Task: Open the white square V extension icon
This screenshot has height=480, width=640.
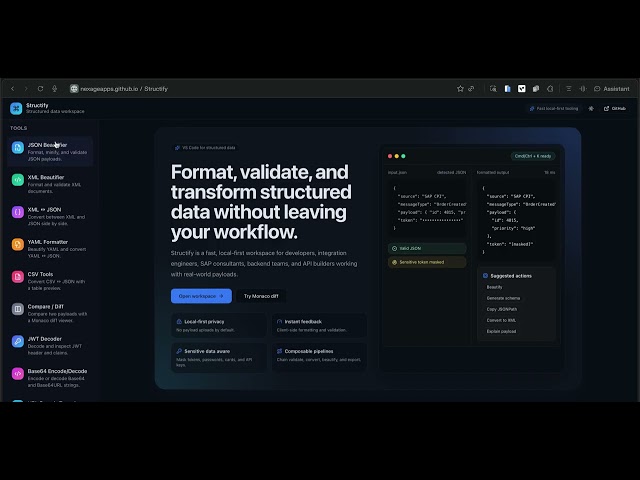Action: tap(522, 89)
